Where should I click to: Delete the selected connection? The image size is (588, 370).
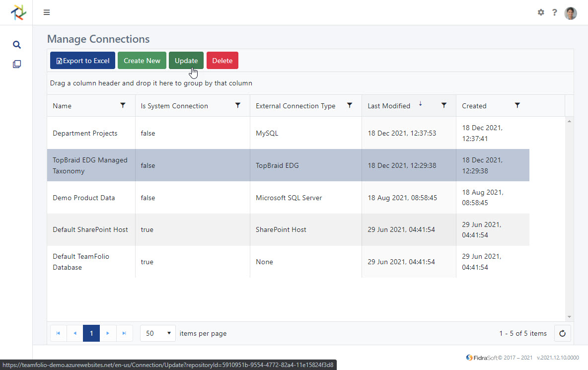click(222, 60)
